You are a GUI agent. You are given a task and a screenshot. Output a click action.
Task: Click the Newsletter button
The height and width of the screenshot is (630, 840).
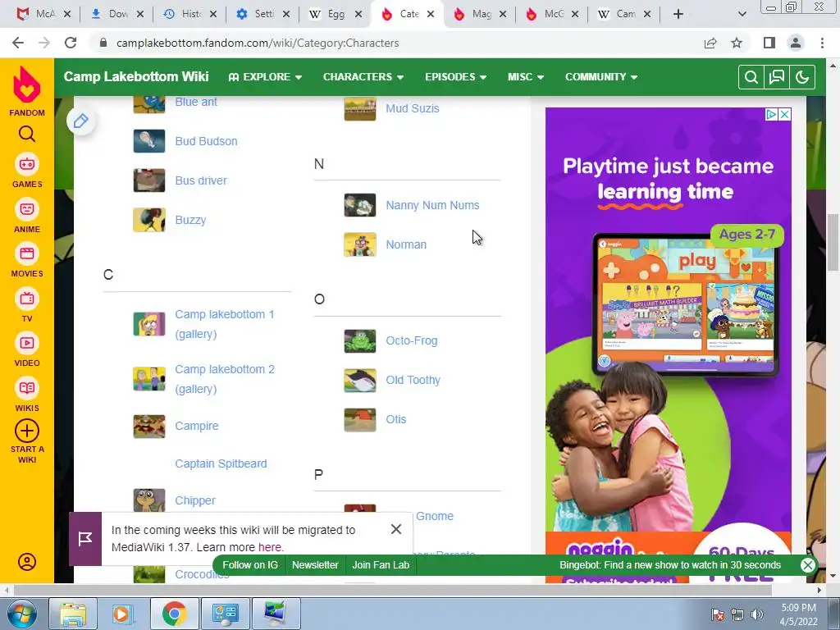(x=315, y=565)
